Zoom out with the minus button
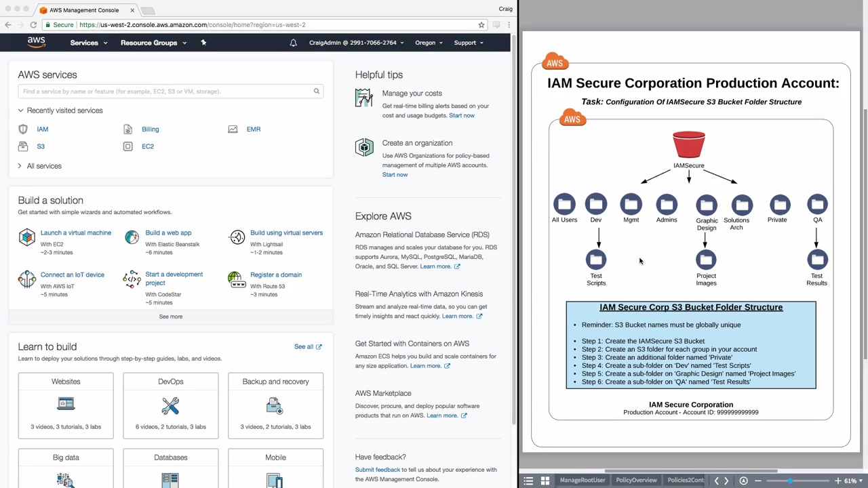Screen dimensions: 868x488 click(x=758, y=481)
